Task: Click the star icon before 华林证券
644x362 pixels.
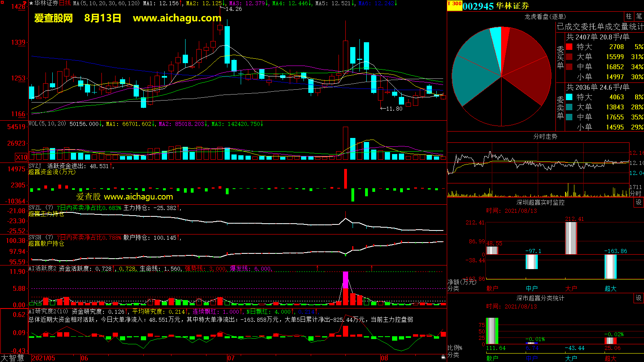Action: pos(31,3)
